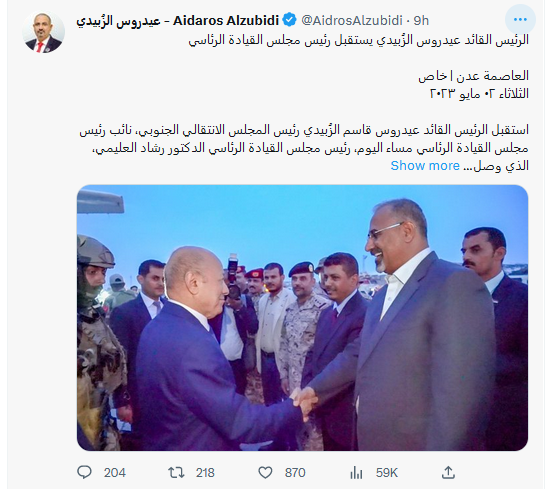The image size is (557, 489).
Task: Click the 59K views count
Action: pyautogui.click(x=386, y=473)
